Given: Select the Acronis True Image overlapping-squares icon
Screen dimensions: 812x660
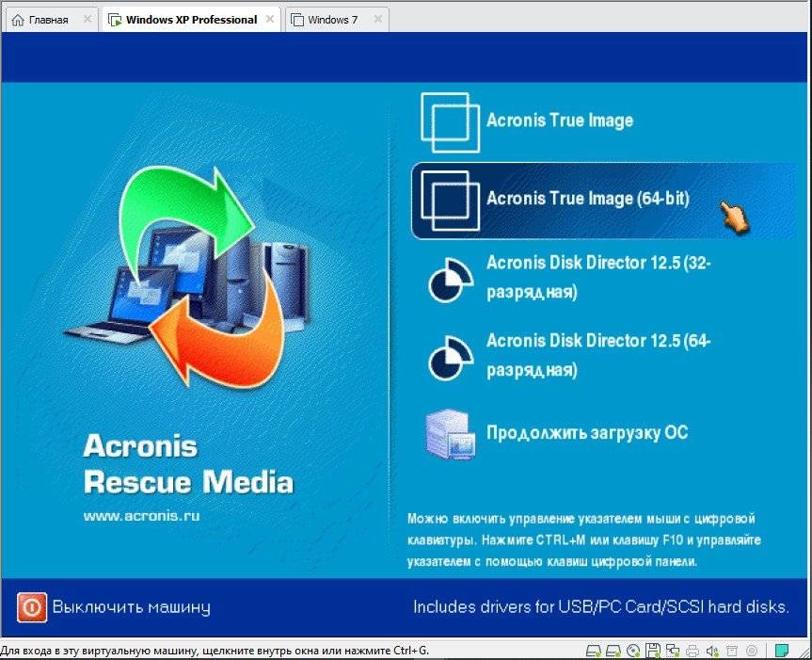Looking at the screenshot, I should click(x=450, y=122).
